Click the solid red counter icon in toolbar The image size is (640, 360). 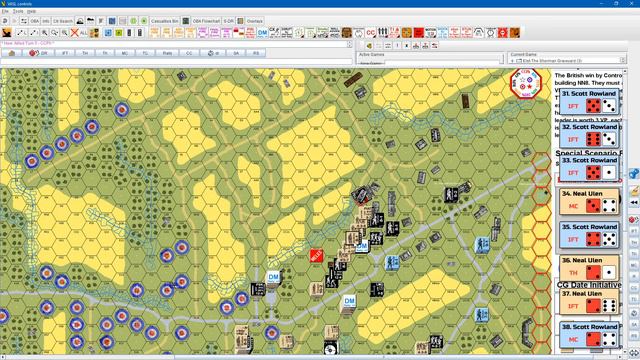[x=418, y=33]
